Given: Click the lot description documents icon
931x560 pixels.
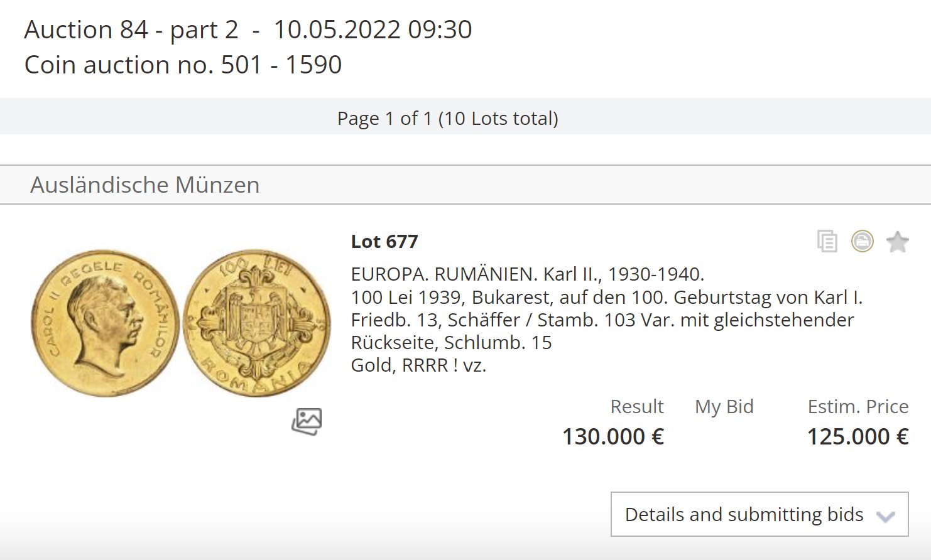Looking at the screenshot, I should (827, 242).
